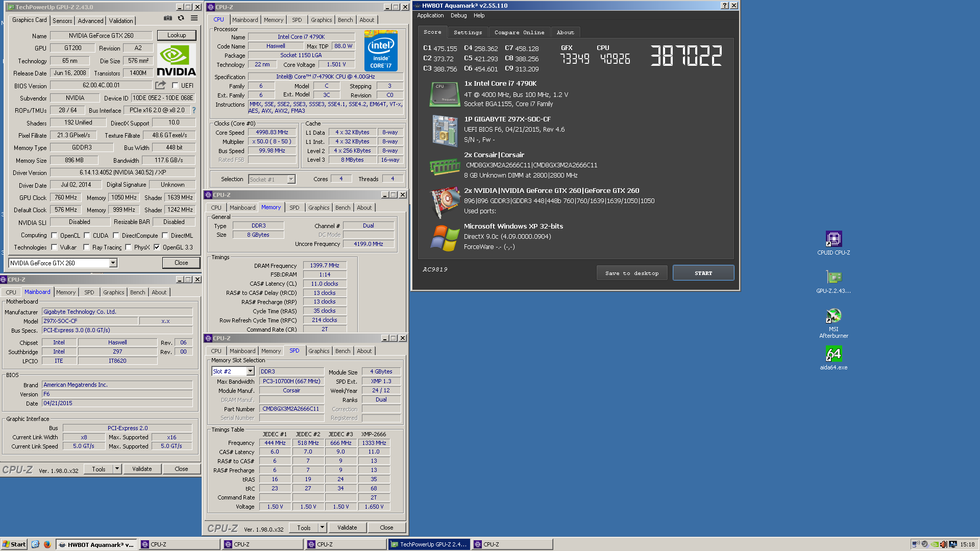
Task: Click the CPU chip icon in Aquamark
Action: 444,94
